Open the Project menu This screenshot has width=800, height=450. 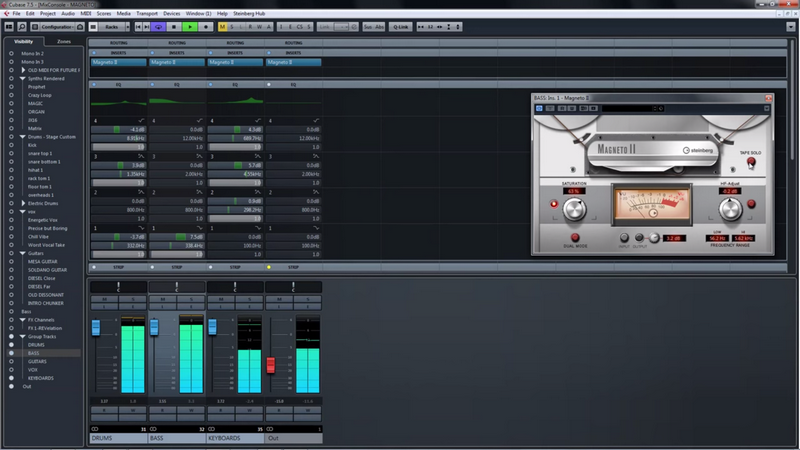(47, 13)
